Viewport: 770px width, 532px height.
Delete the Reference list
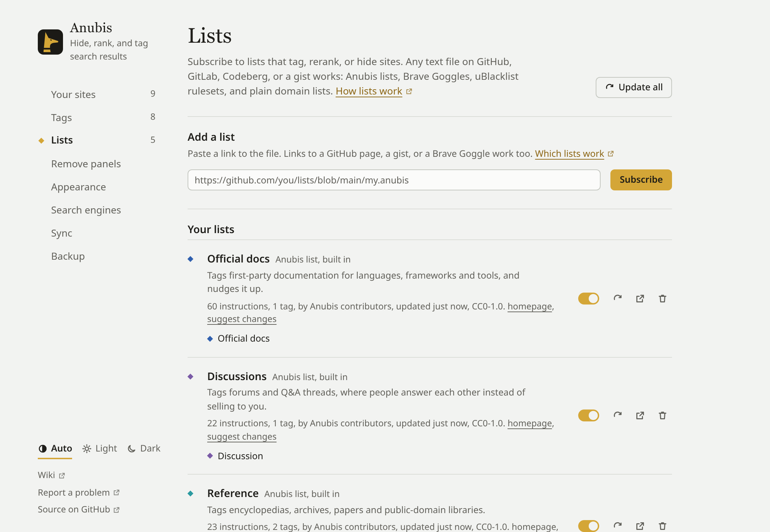[663, 526]
